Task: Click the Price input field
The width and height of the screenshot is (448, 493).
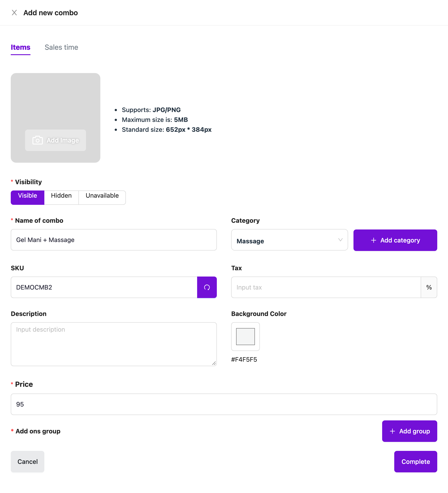Action: [x=224, y=404]
